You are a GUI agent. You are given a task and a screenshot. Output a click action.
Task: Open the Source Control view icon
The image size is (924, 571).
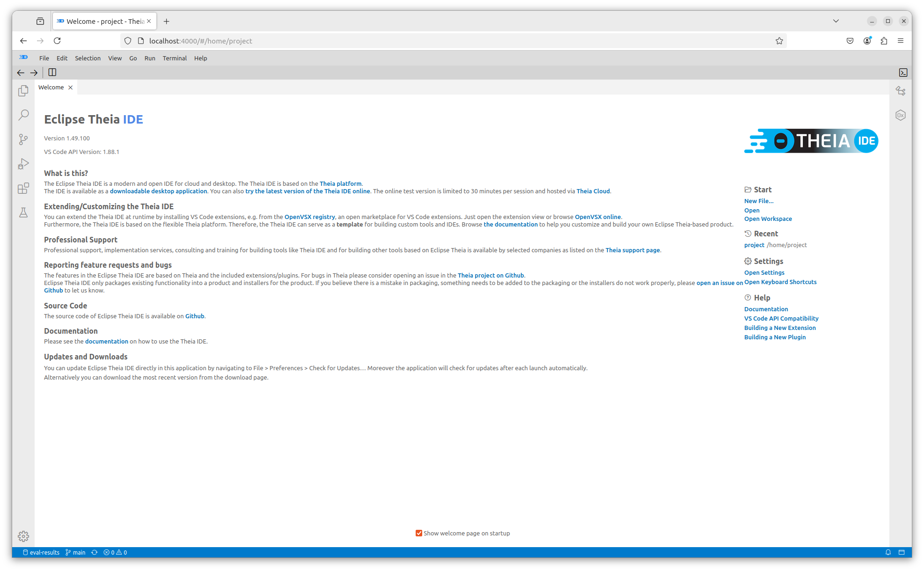click(23, 139)
